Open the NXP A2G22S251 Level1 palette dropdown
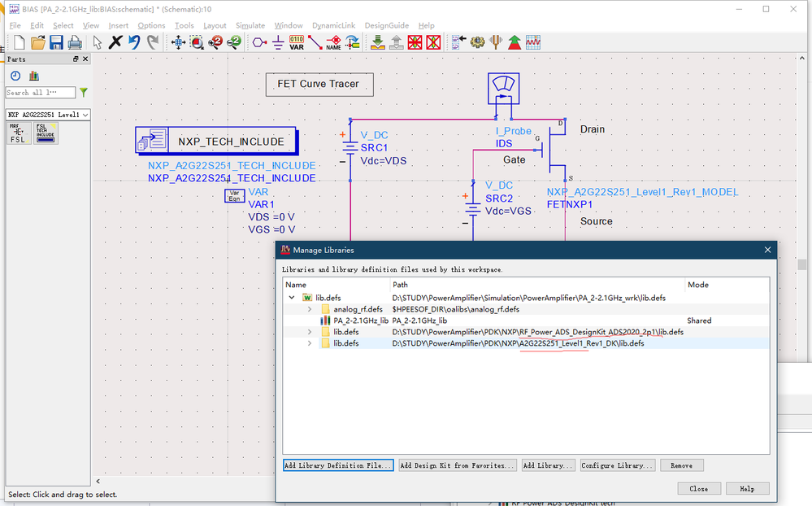812x506 pixels. 85,115
